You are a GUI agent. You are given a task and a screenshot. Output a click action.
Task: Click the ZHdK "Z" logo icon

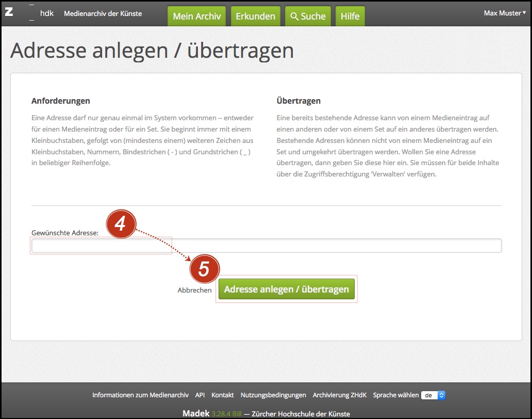pos(9,12)
